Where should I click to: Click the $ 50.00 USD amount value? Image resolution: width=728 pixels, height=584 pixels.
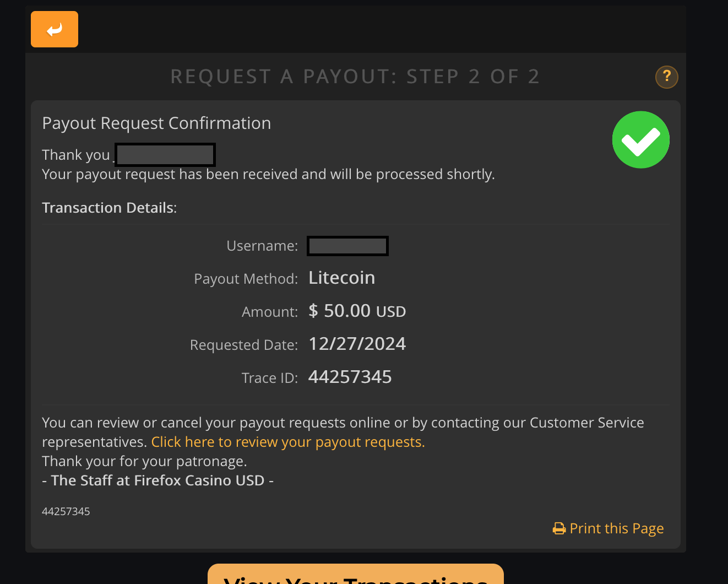tap(357, 311)
